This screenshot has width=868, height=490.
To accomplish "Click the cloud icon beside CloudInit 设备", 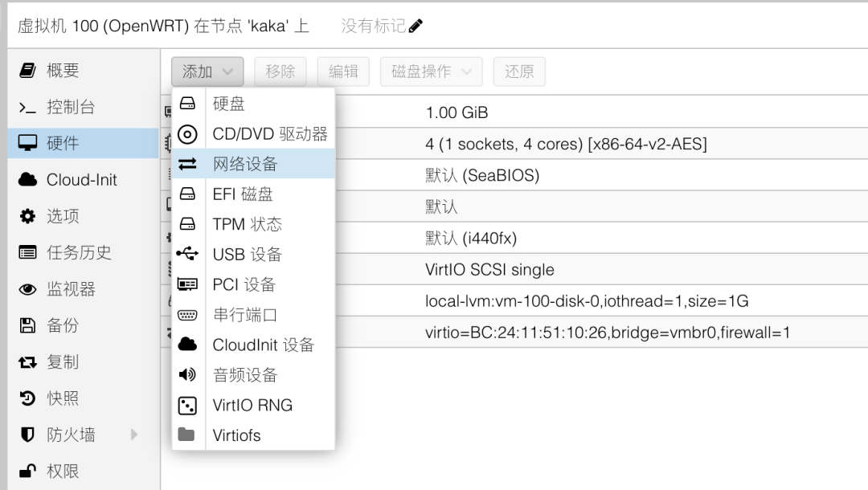I will tap(187, 345).
